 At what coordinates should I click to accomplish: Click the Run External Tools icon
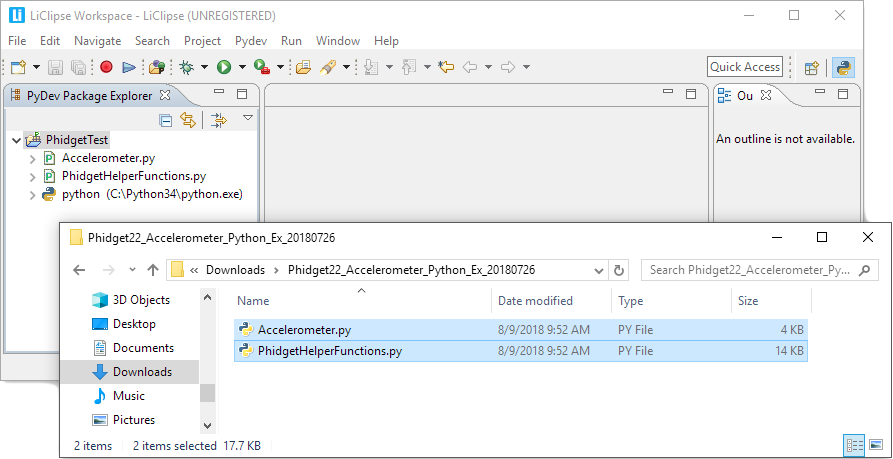(x=262, y=67)
